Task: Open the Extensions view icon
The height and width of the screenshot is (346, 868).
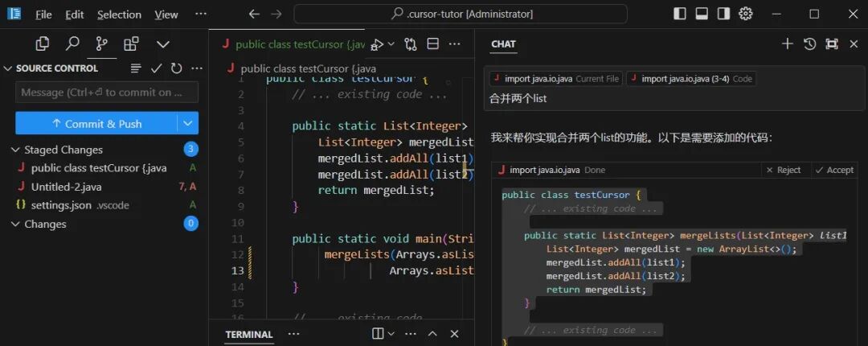Action: coord(131,43)
